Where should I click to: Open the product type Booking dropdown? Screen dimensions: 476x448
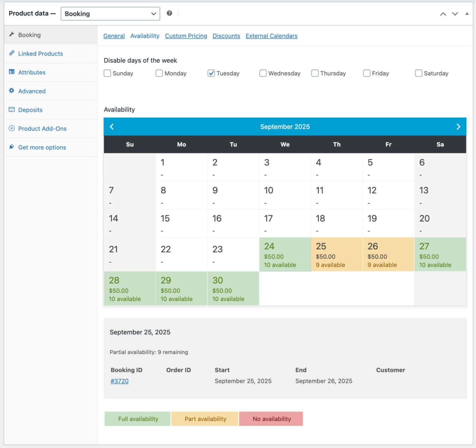[110, 14]
